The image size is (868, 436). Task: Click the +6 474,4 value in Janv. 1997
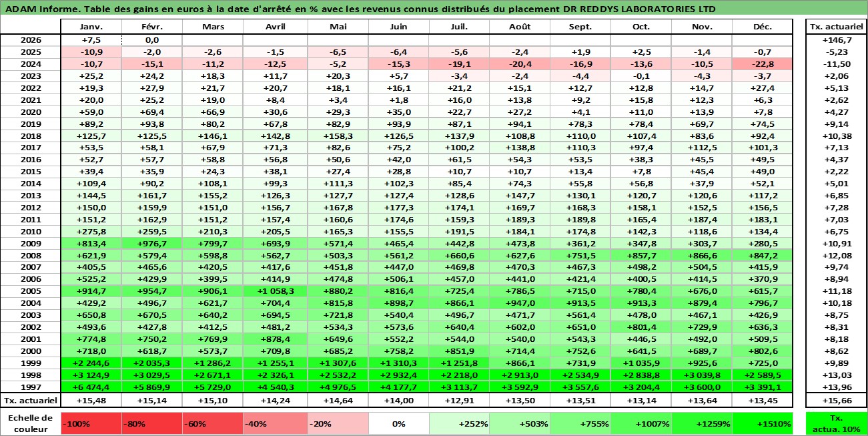click(x=91, y=387)
